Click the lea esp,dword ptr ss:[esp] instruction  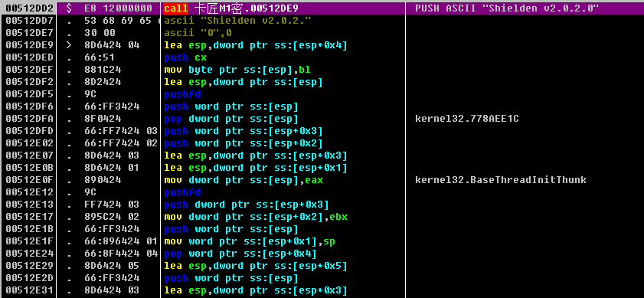(244, 81)
